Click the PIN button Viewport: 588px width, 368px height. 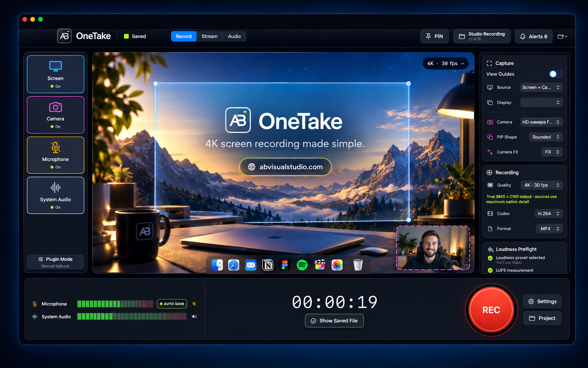click(435, 36)
